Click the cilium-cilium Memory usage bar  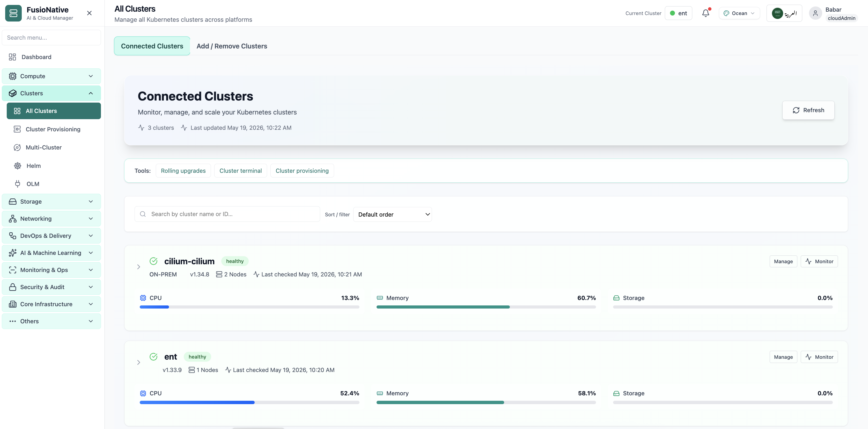(x=486, y=307)
